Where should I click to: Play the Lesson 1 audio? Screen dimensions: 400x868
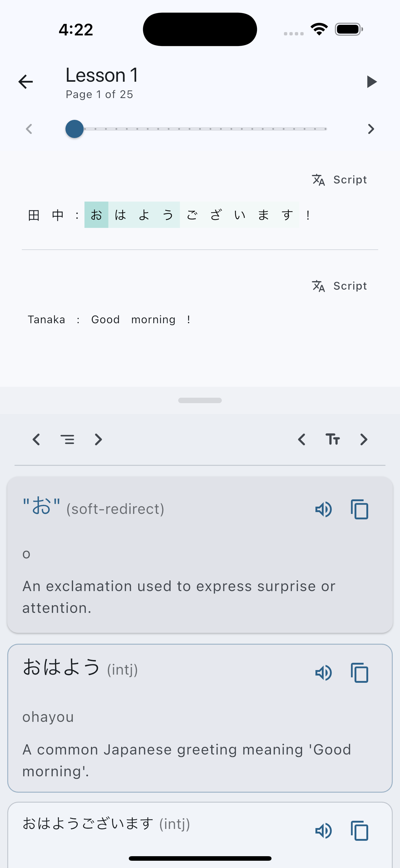click(x=371, y=81)
